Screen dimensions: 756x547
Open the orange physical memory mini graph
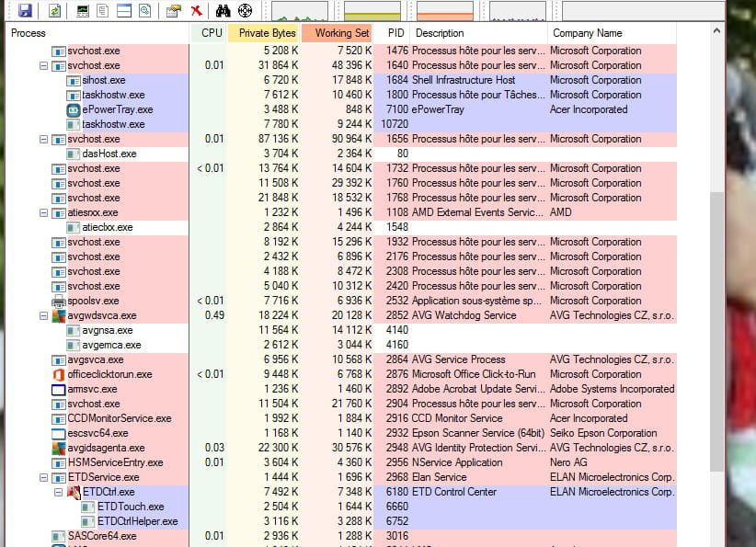pyautogui.click(x=445, y=11)
